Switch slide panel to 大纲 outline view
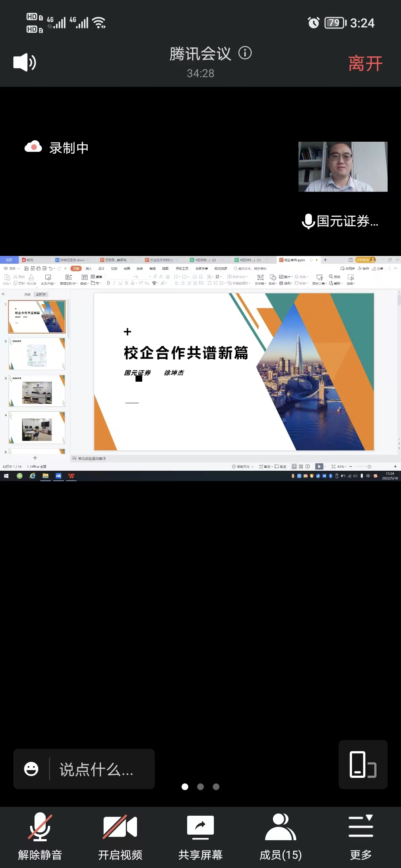401x868 pixels. point(27,295)
